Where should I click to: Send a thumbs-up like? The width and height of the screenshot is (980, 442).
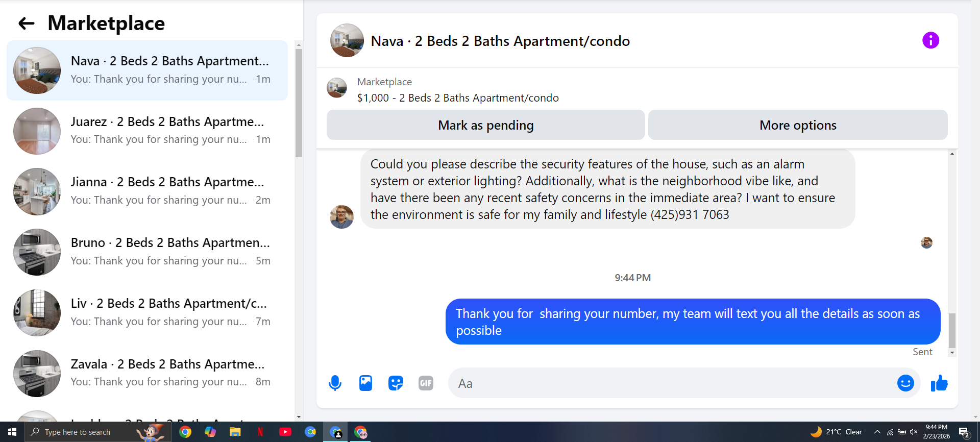939,383
